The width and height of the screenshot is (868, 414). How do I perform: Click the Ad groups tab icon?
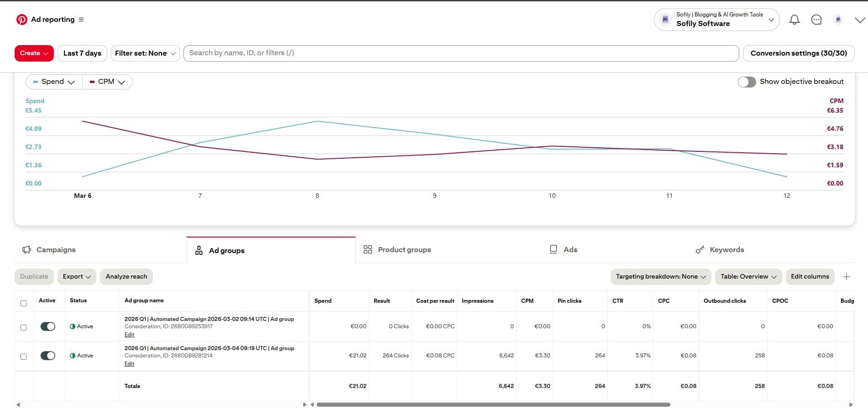tap(198, 250)
